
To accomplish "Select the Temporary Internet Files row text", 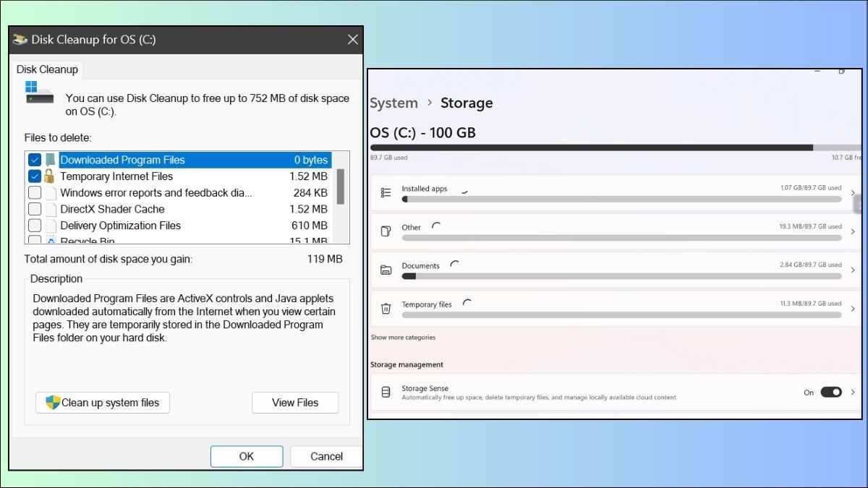I will pos(116,176).
